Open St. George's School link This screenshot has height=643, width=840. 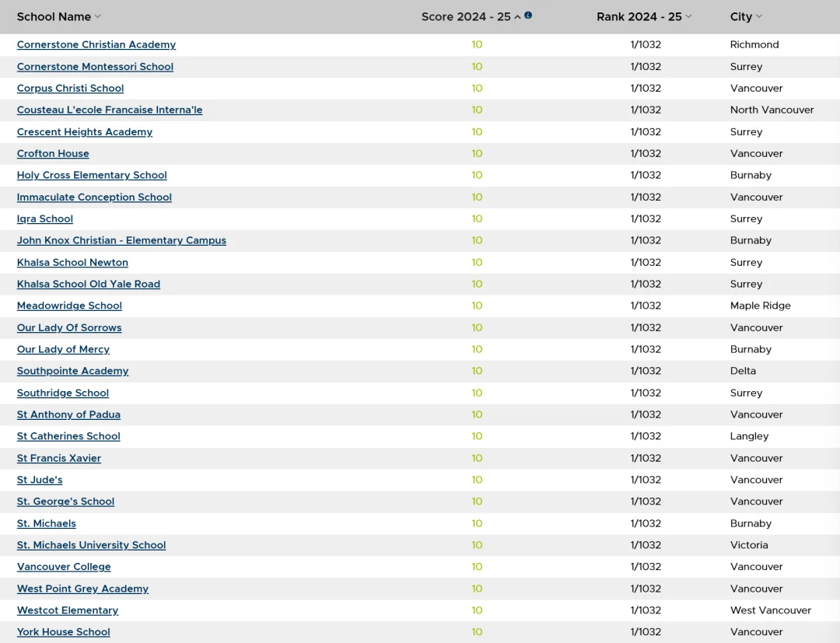[x=66, y=501]
